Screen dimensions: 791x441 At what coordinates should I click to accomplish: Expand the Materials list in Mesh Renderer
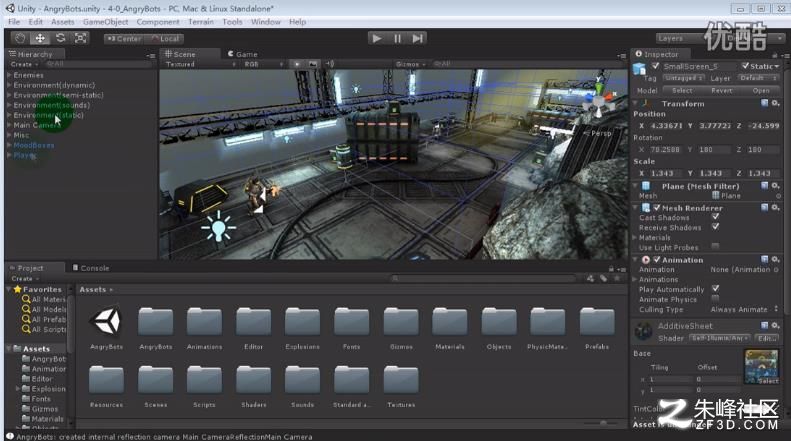click(x=635, y=237)
